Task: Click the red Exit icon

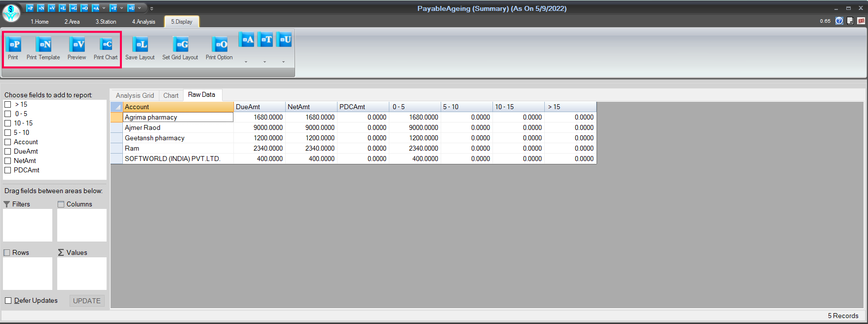Action: click(x=861, y=21)
